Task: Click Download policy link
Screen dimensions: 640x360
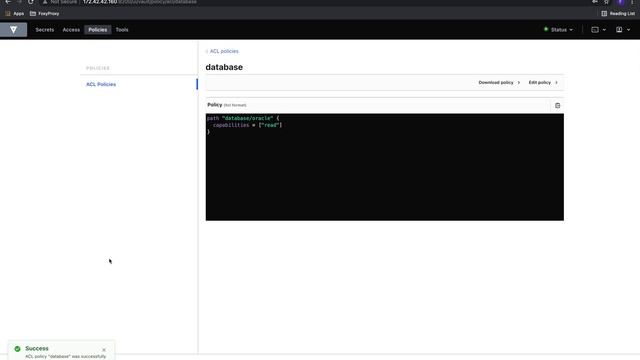Action: 499,82
